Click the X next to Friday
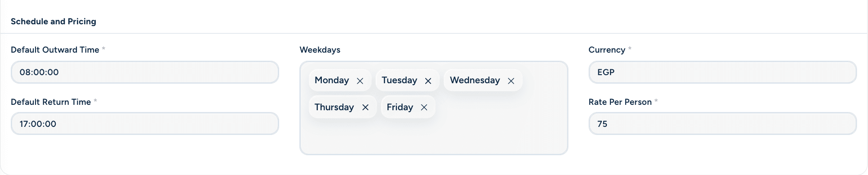This screenshot has height=175, width=868. point(424,108)
